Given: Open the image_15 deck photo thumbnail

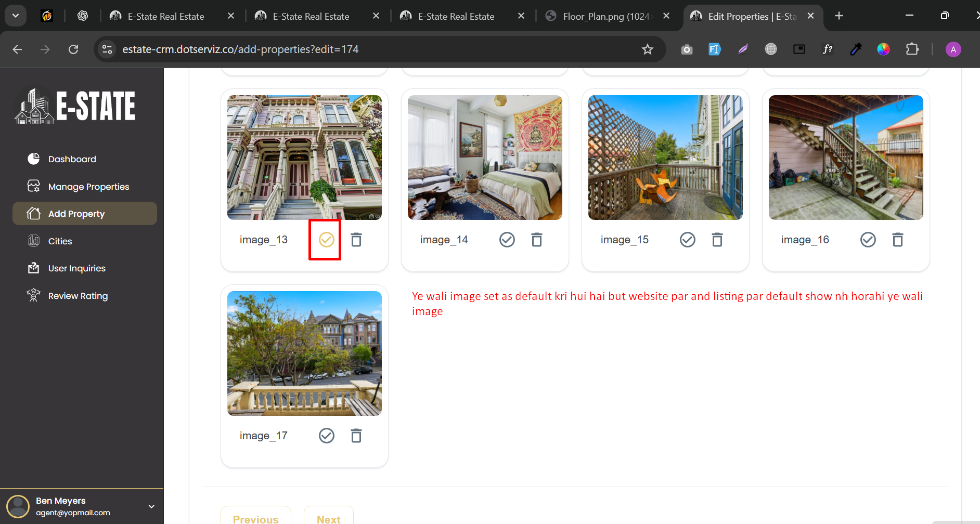Looking at the screenshot, I should click(x=665, y=158).
